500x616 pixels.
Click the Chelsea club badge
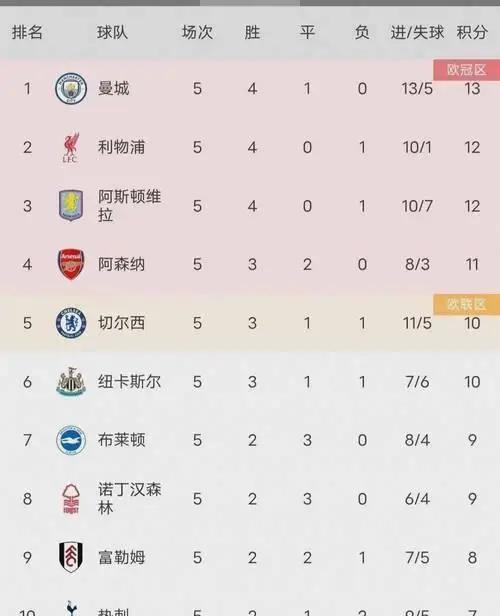[71, 323]
